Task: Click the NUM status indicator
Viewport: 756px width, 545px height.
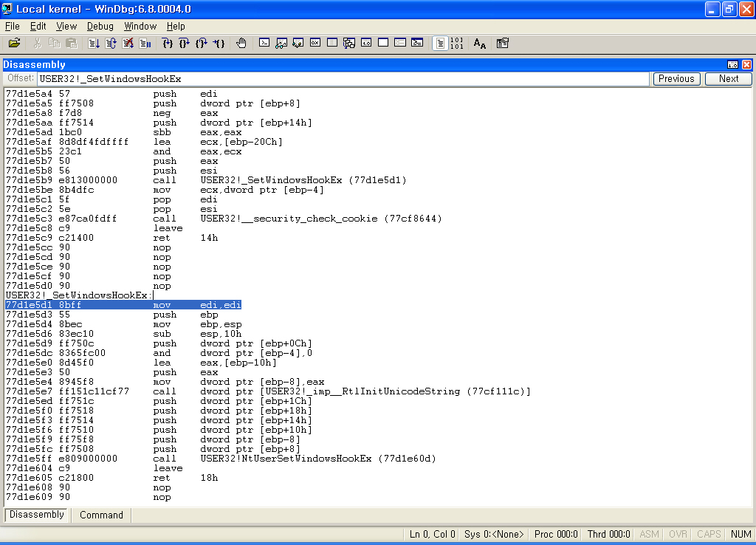Action: pyautogui.click(x=740, y=534)
